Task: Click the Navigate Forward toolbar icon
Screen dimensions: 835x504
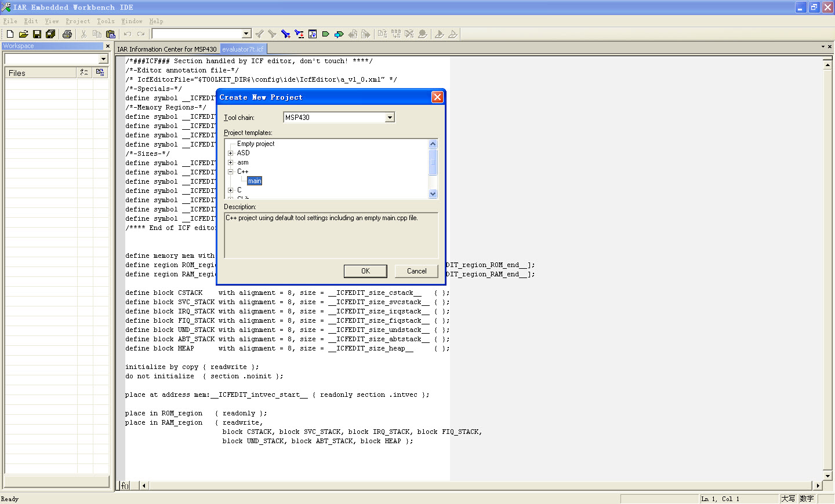Action: pos(366,34)
